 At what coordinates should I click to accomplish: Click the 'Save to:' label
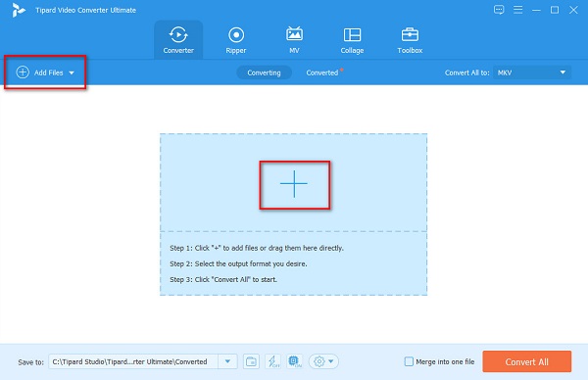click(30, 362)
